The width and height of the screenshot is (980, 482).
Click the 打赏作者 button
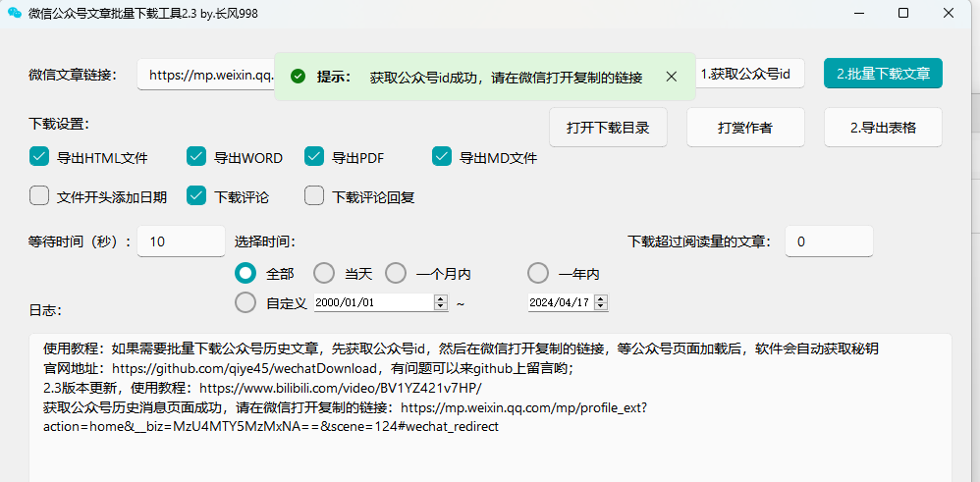pos(745,128)
